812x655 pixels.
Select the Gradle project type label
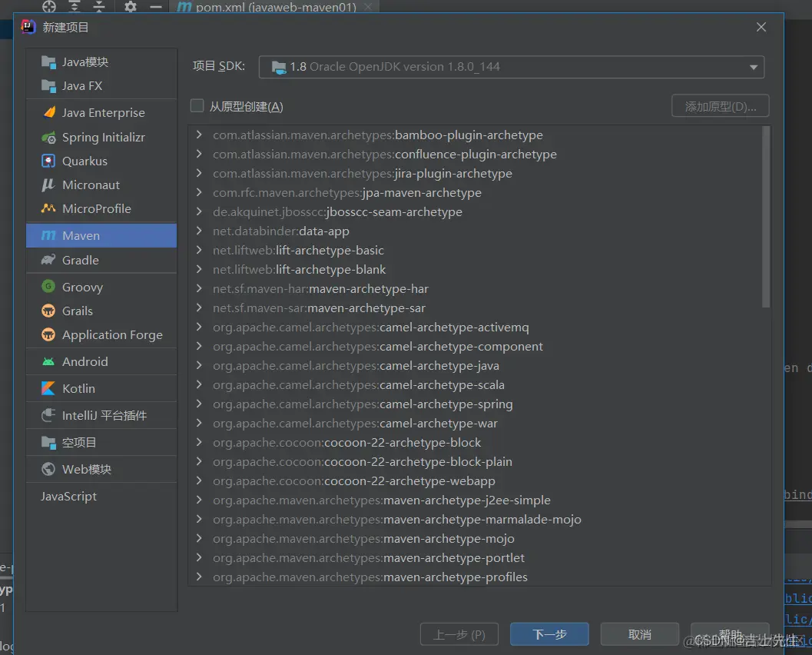point(80,260)
